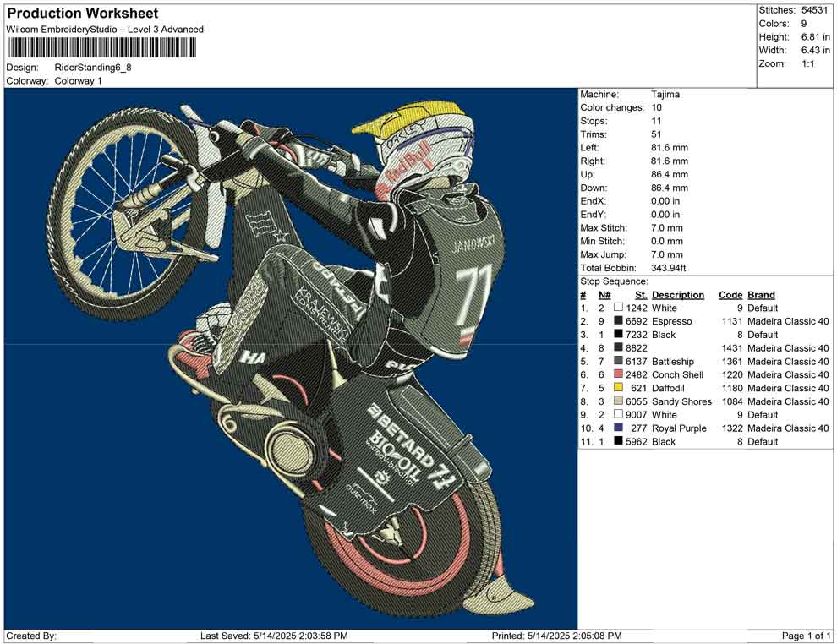Click the Created By label
The height and width of the screenshot is (644, 837).
click(31, 636)
